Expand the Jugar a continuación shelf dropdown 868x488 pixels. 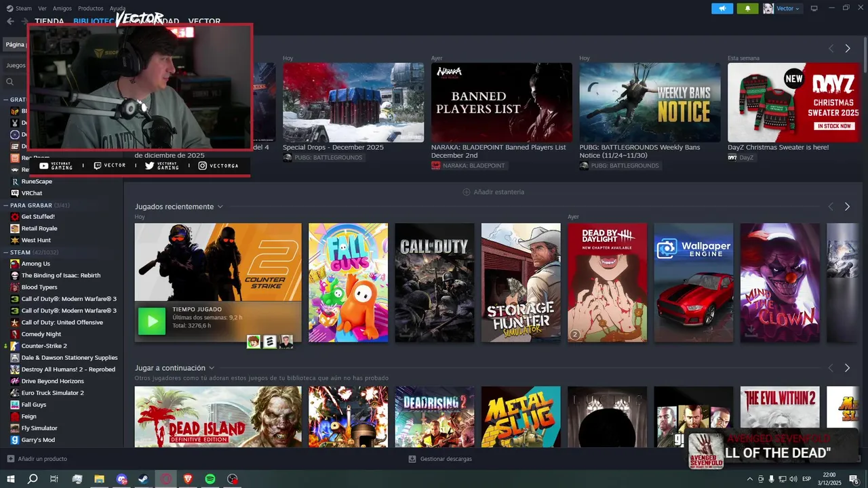[212, 368]
